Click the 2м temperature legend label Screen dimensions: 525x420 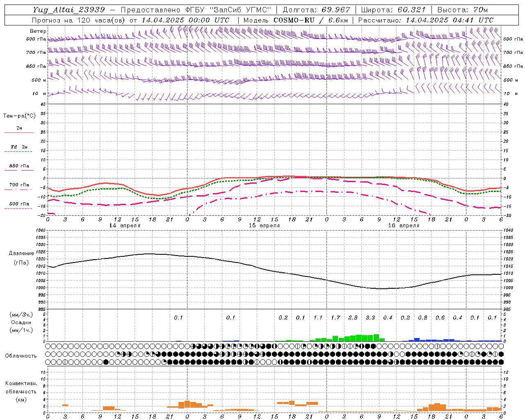(19, 128)
